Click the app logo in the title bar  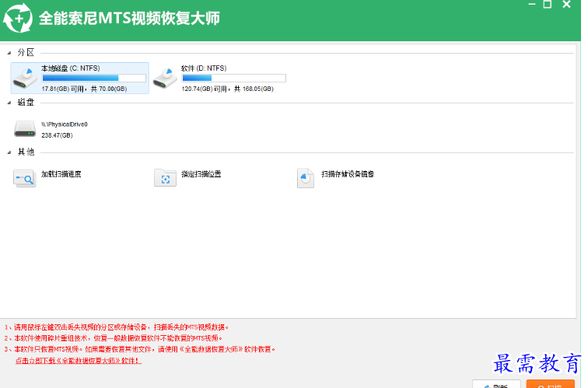tap(18, 19)
